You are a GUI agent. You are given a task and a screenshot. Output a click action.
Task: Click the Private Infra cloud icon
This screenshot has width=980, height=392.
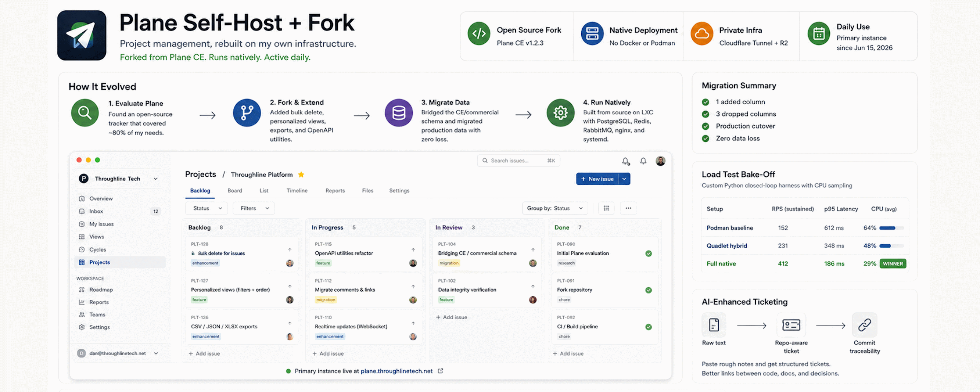(701, 33)
